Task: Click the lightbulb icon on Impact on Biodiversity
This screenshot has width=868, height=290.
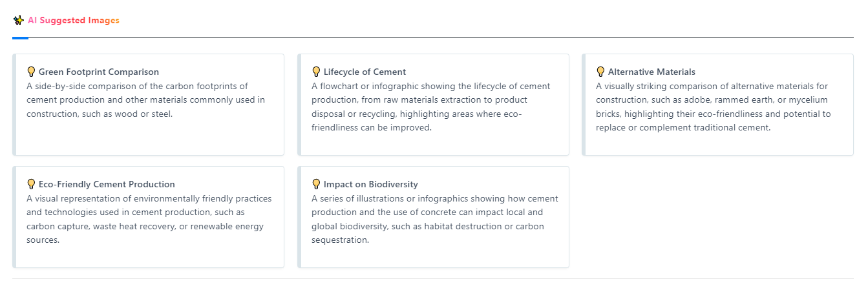Action: [x=316, y=184]
